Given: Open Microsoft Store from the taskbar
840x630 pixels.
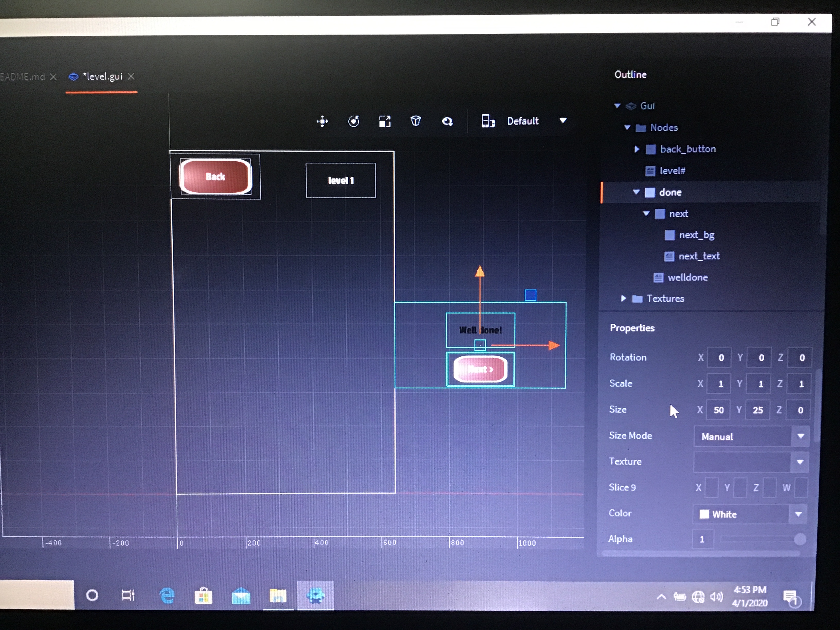Looking at the screenshot, I should [204, 596].
